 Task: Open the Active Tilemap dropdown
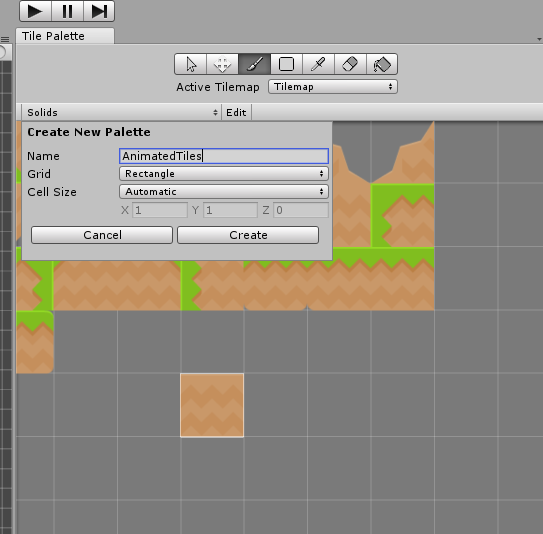click(x=333, y=87)
